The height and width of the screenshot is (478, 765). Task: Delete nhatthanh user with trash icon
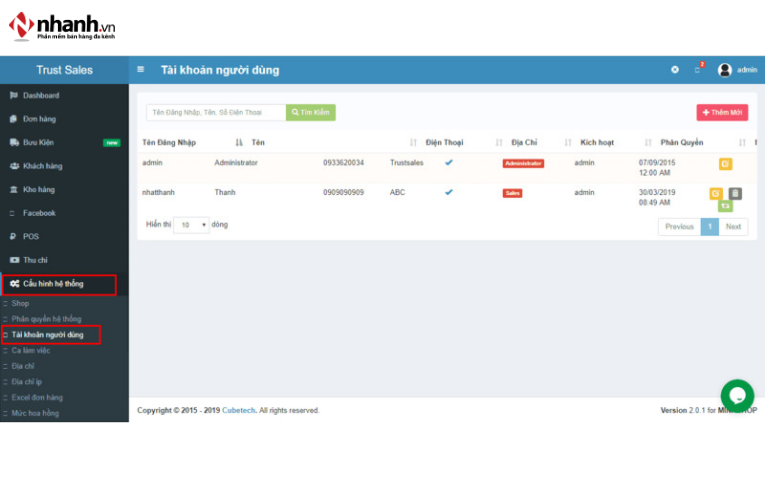(x=735, y=194)
